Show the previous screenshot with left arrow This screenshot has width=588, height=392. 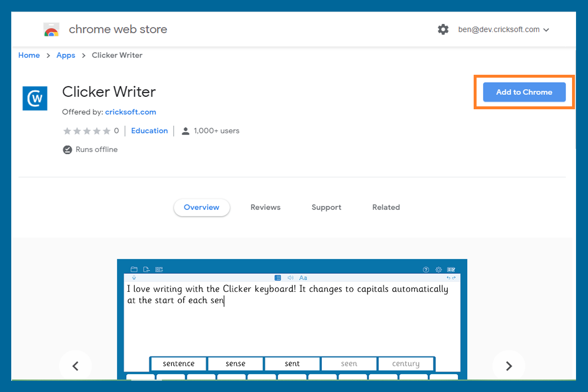pos(75,366)
